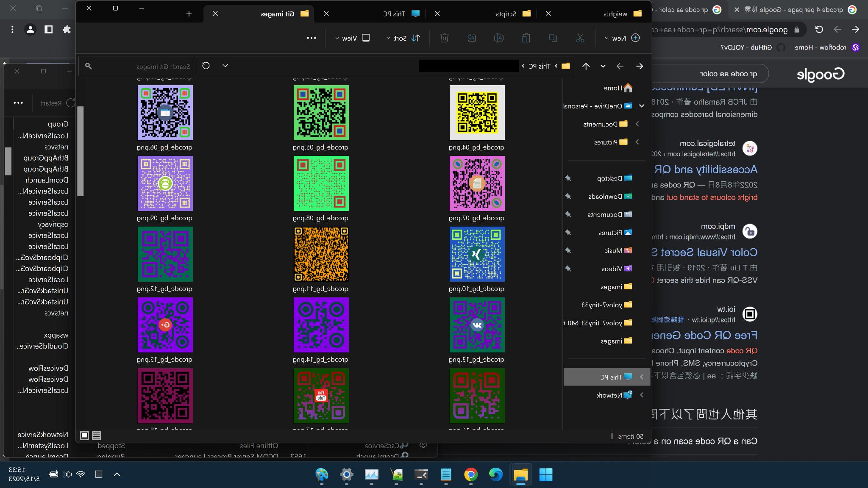
Task: Open the See more (three dots) Explorer menu
Action: click(312, 38)
